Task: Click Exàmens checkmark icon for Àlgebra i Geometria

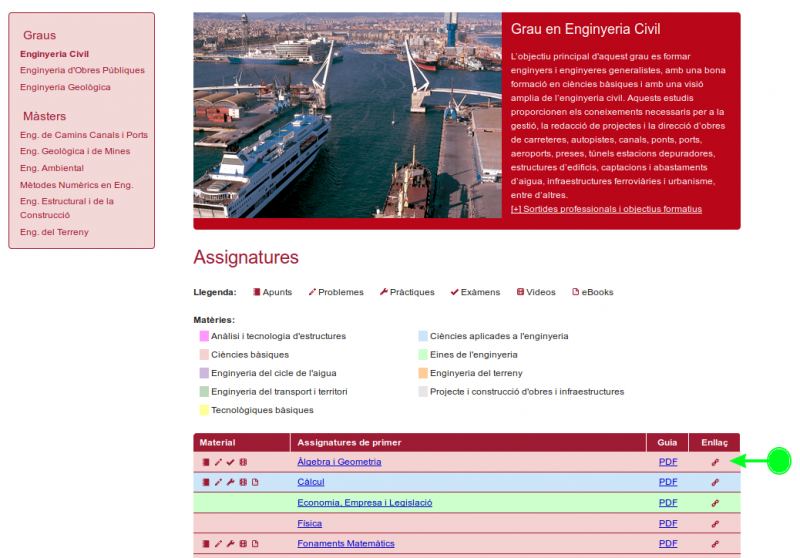Action: [x=230, y=462]
